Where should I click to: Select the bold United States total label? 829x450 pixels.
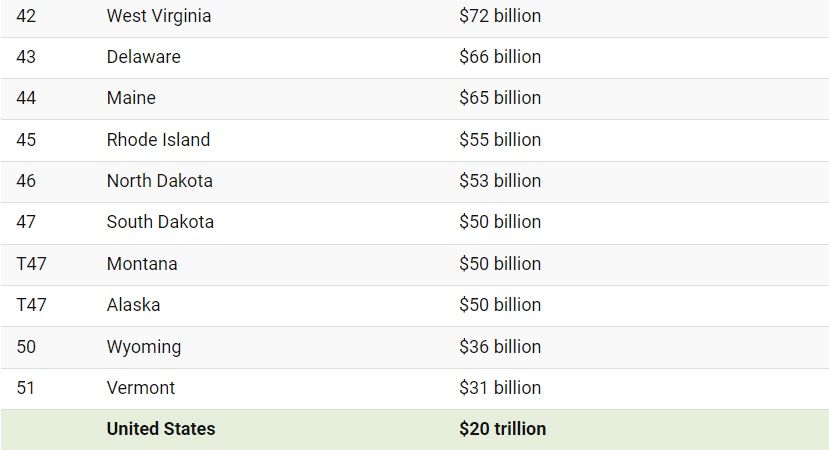(161, 429)
